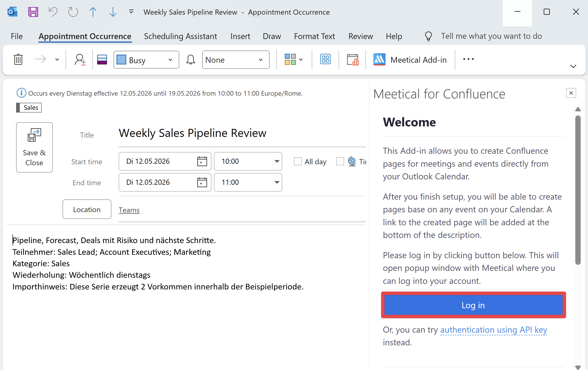Click the Undo arrow icon

pos(53,12)
